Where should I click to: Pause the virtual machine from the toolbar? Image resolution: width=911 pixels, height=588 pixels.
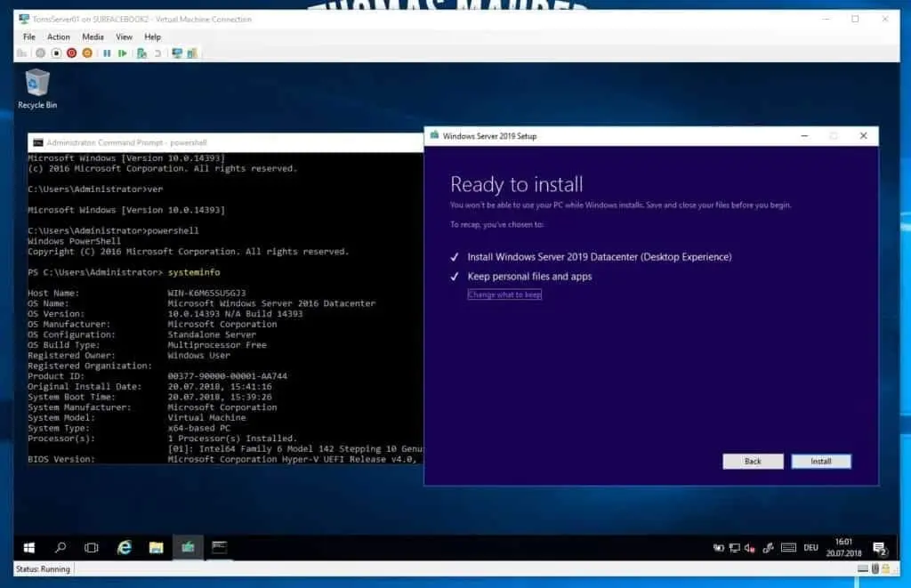(x=106, y=52)
